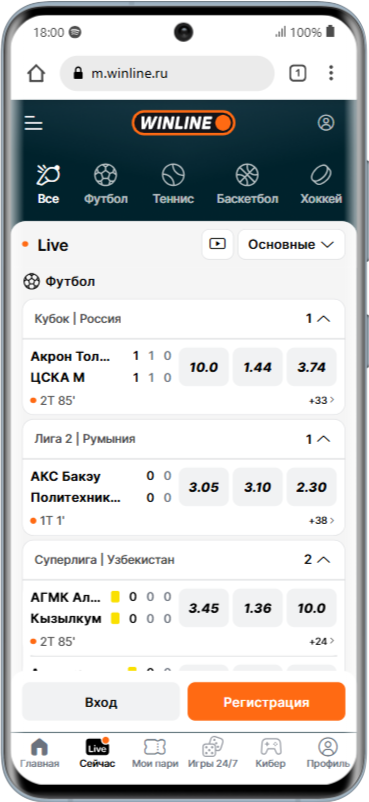This screenshot has width=369, height=802.
Task: Go to the Главная tab
Action: click(39, 753)
